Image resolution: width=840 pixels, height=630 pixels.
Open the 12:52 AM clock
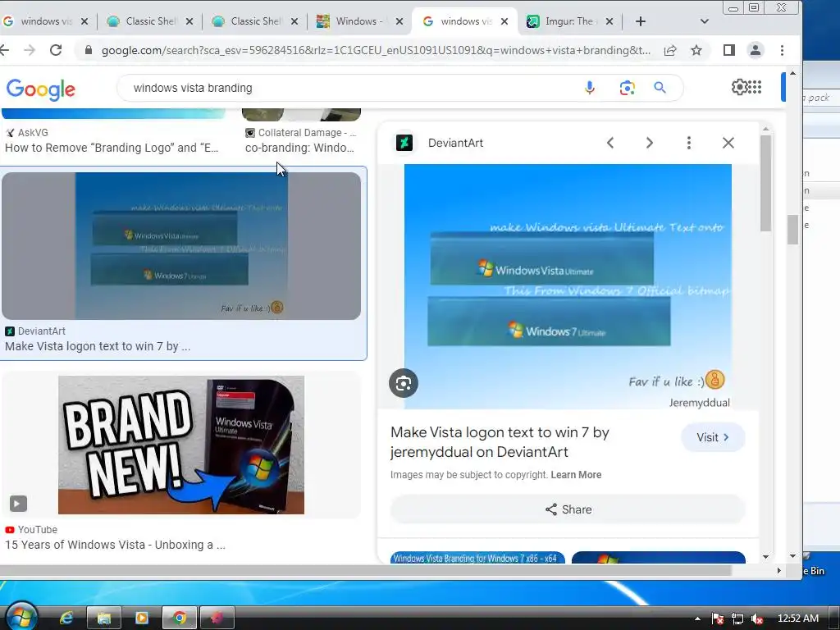[797, 619]
